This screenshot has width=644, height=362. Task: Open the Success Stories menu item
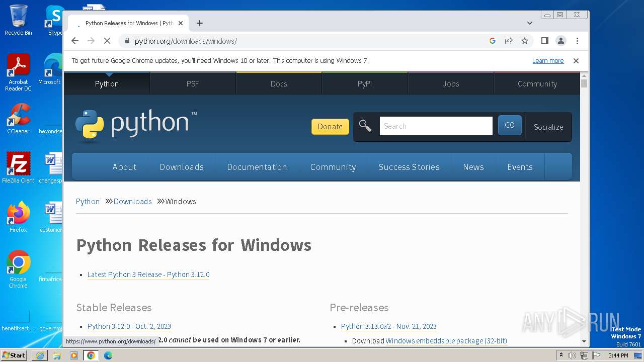409,167
